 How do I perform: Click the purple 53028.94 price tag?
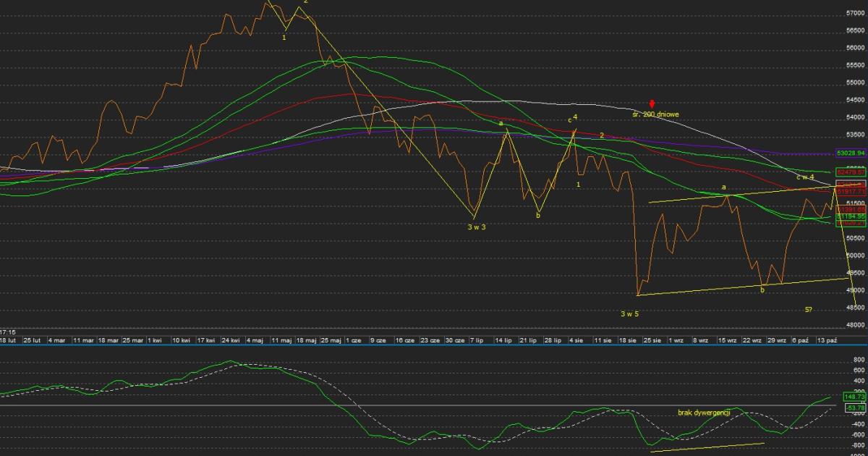coord(851,153)
